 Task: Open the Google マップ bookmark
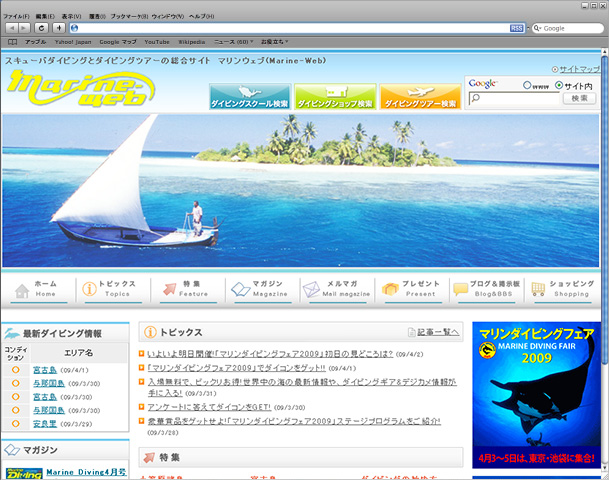118,42
